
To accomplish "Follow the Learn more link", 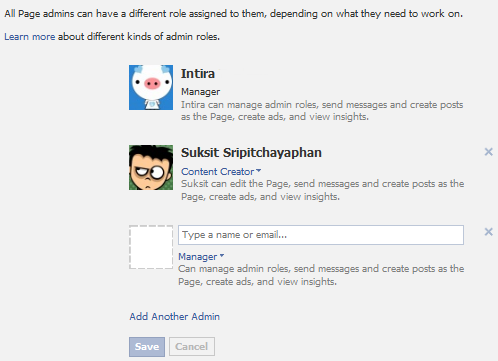I will coord(30,36).
